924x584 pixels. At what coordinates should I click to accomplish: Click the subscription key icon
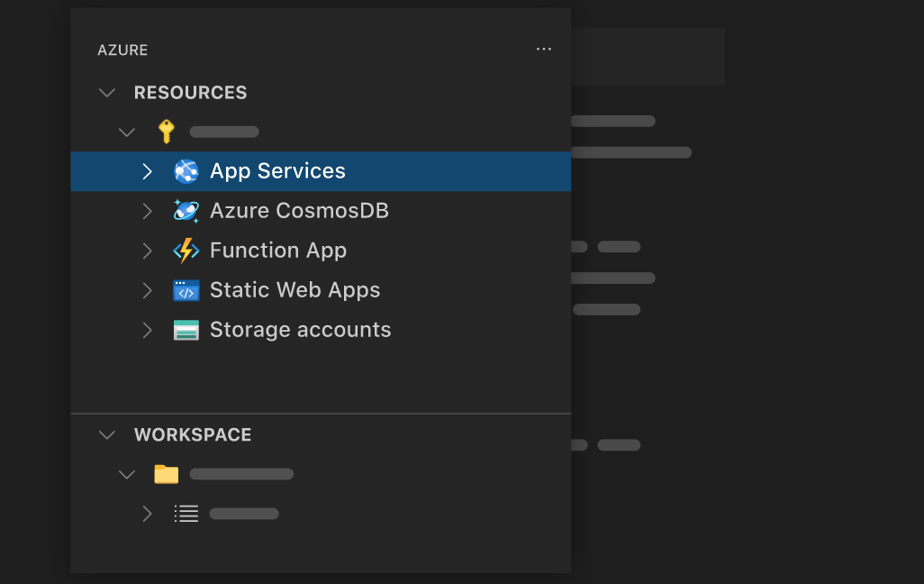pos(166,132)
